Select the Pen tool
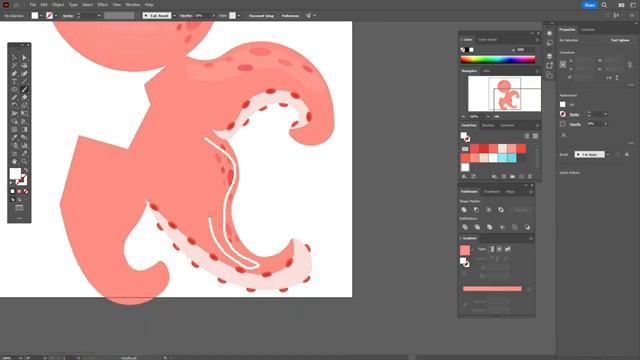The width and height of the screenshot is (640, 360). coord(14,73)
